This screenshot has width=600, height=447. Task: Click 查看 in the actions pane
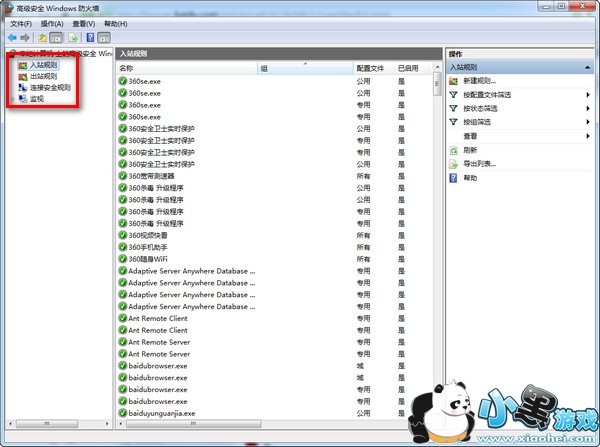click(x=470, y=136)
